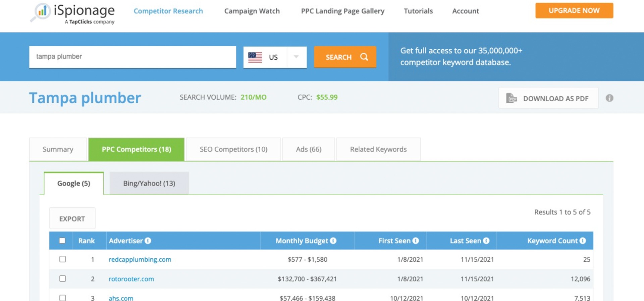Click the US flag icon
The height and width of the screenshot is (301, 644).
point(255,57)
